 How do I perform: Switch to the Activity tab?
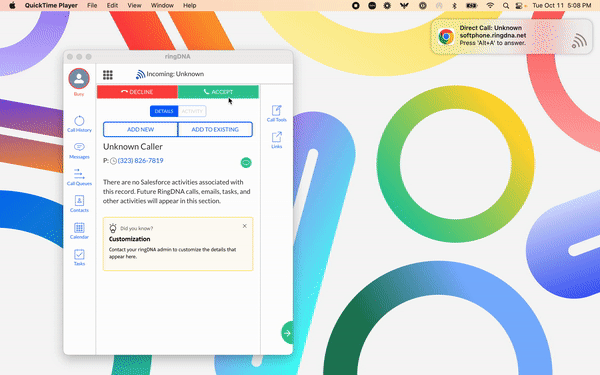click(x=192, y=111)
